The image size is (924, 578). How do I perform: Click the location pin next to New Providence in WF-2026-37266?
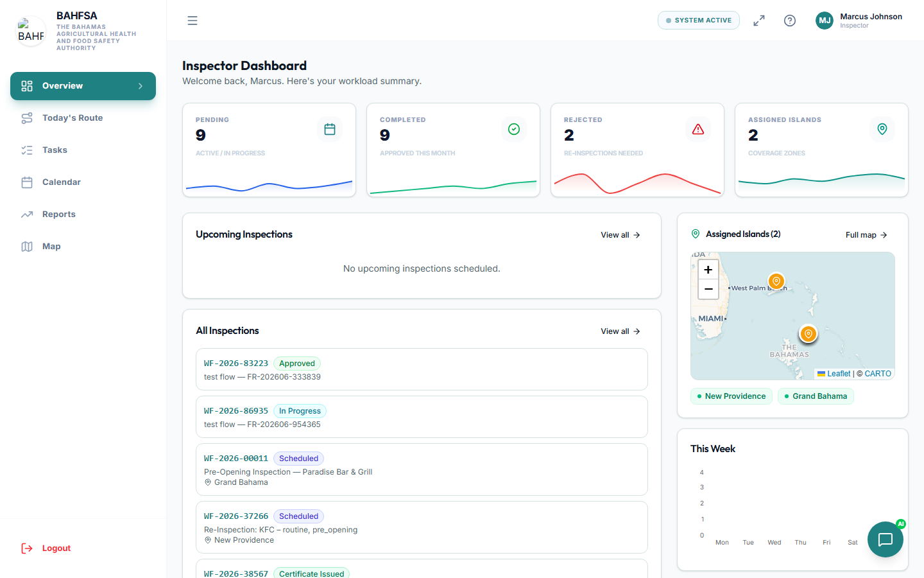point(208,540)
